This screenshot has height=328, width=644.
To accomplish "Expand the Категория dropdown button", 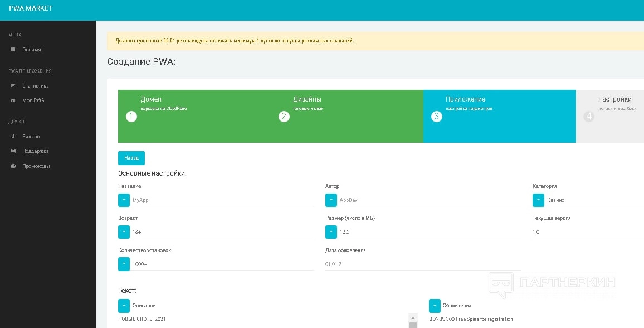I will (x=538, y=200).
